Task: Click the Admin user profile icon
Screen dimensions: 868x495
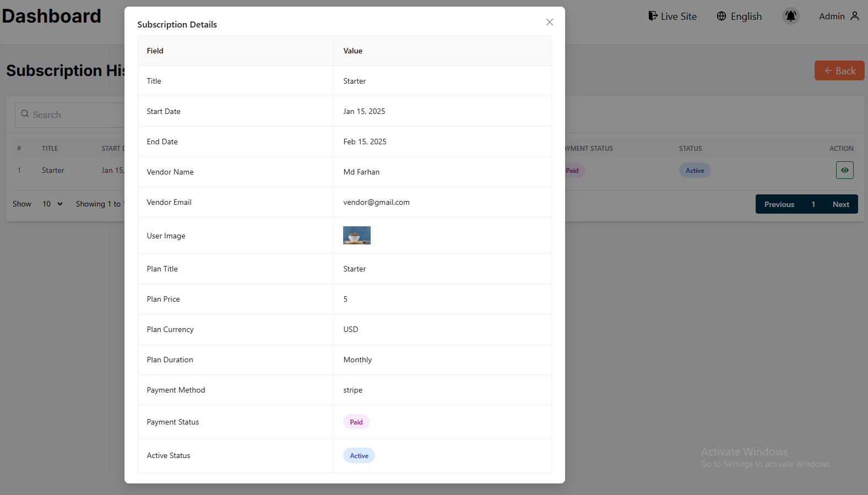Action: pyautogui.click(x=854, y=16)
